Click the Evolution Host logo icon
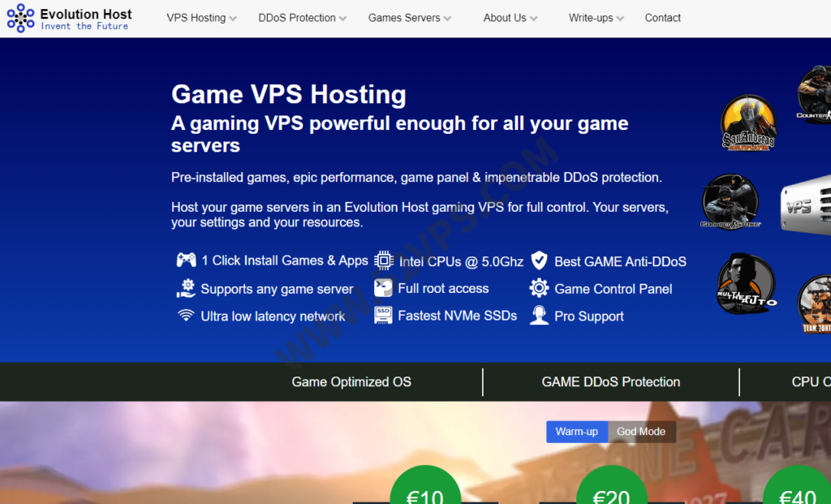Viewport: 831px width, 504px height. pyautogui.click(x=20, y=18)
